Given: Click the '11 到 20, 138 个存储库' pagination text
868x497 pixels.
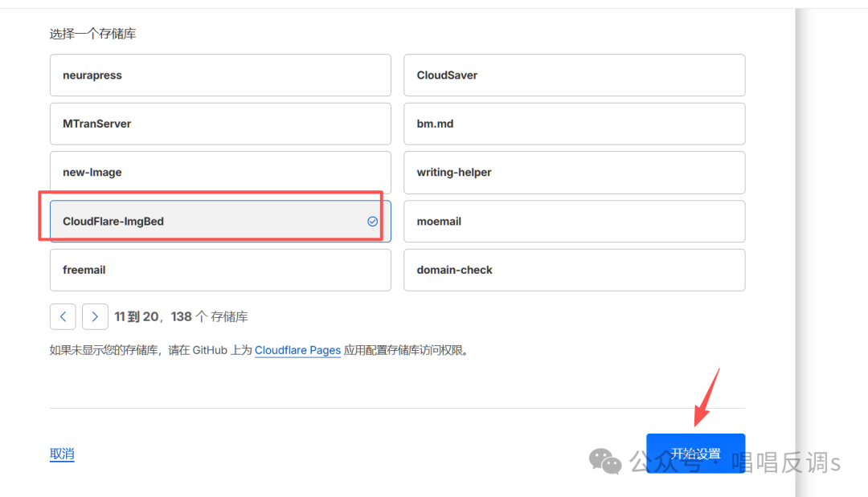Looking at the screenshot, I should [x=181, y=317].
